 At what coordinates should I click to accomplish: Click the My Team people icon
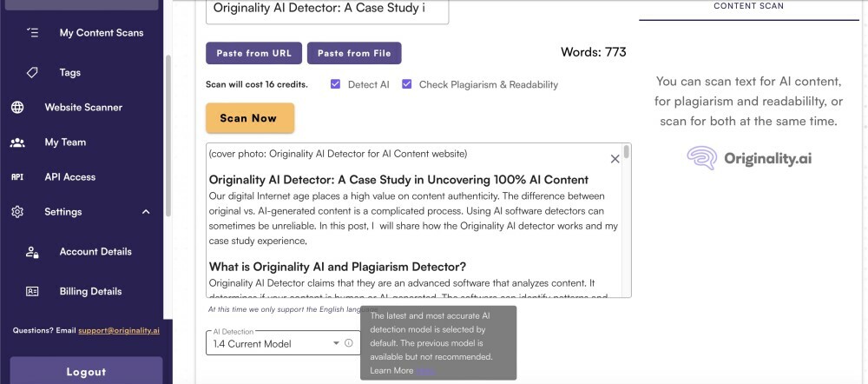[17, 142]
